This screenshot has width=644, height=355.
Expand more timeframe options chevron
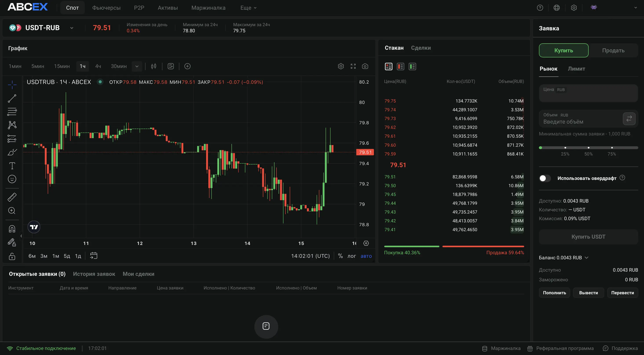137,66
